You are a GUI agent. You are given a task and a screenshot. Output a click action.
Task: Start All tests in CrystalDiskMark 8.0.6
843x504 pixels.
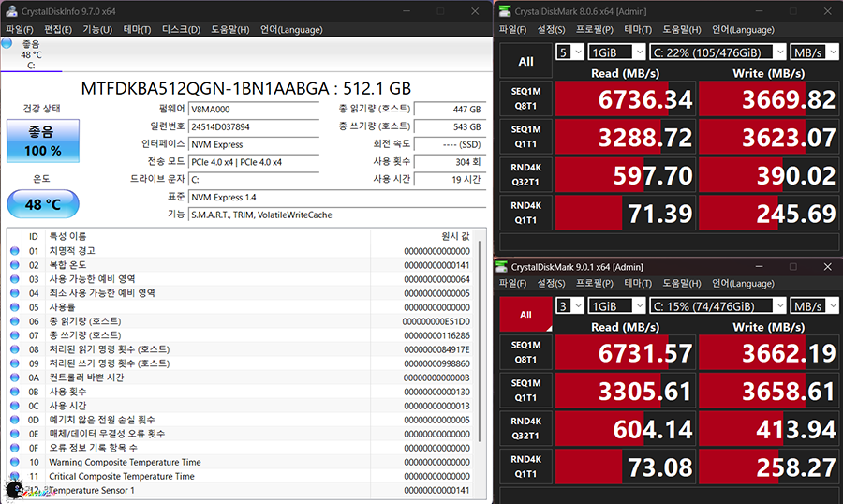pos(525,61)
